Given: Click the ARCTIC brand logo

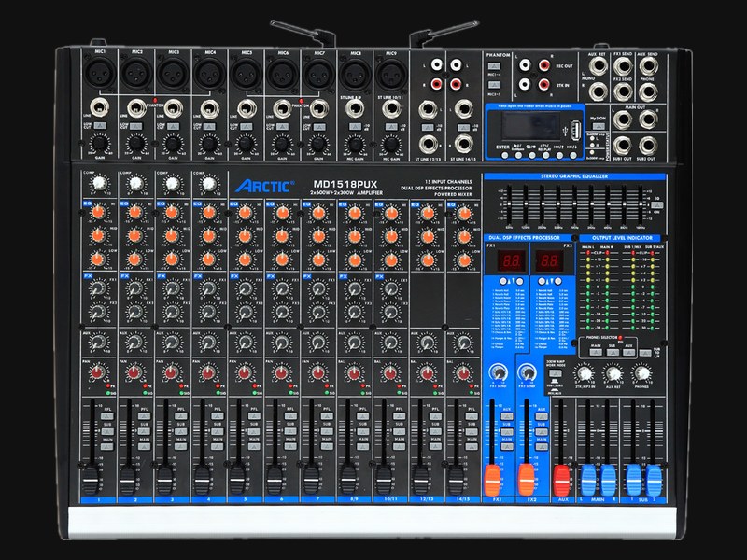Looking at the screenshot, I should pos(265,186).
